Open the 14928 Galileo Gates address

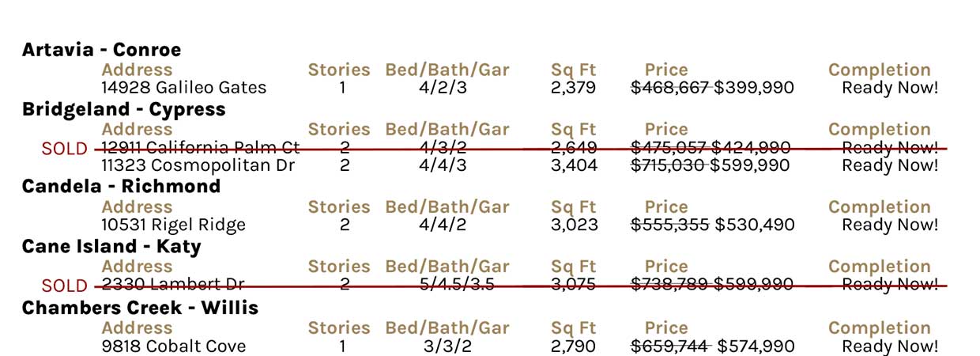(184, 88)
